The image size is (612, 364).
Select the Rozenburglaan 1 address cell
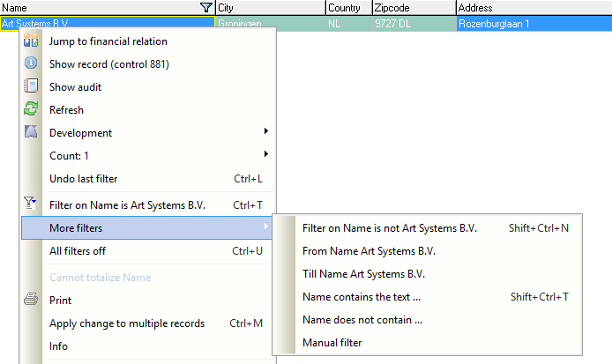(534, 24)
